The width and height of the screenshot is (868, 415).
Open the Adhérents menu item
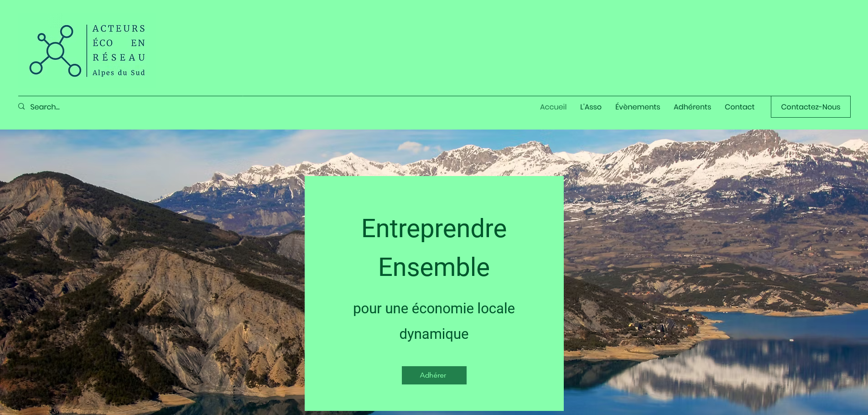click(692, 107)
